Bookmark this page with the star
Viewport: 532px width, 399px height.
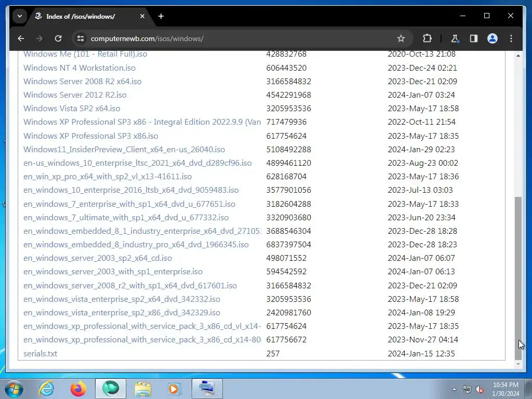401,38
